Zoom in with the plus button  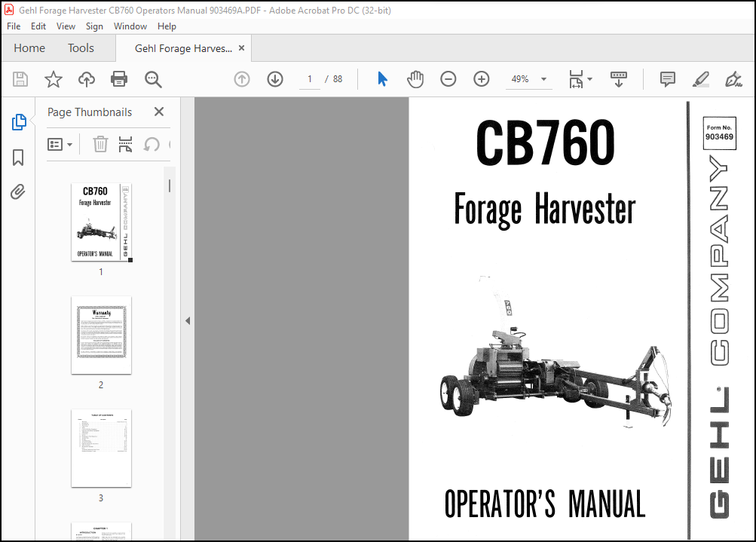tap(481, 79)
